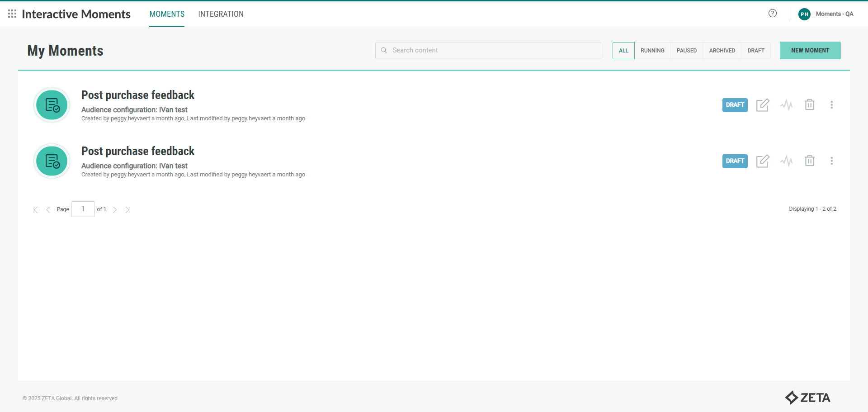Viewport: 868px width, 412px height.
Task: View analytics for the first moment
Action: (786, 105)
